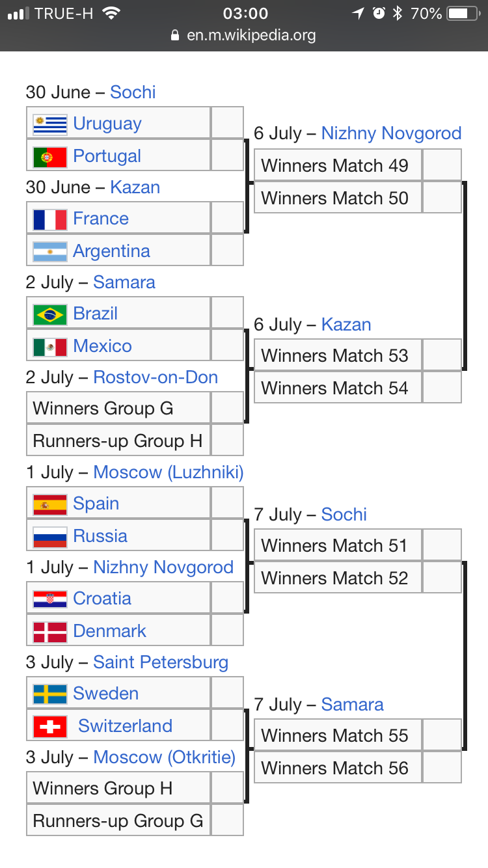Click the Switzerland flag icon
The height and width of the screenshot is (868, 488).
50,726
